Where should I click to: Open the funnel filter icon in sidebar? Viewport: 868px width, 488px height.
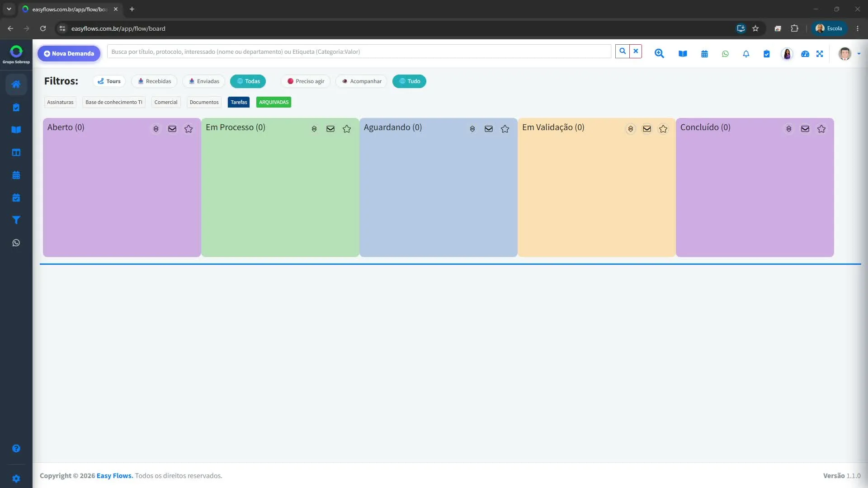pyautogui.click(x=16, y=220)
